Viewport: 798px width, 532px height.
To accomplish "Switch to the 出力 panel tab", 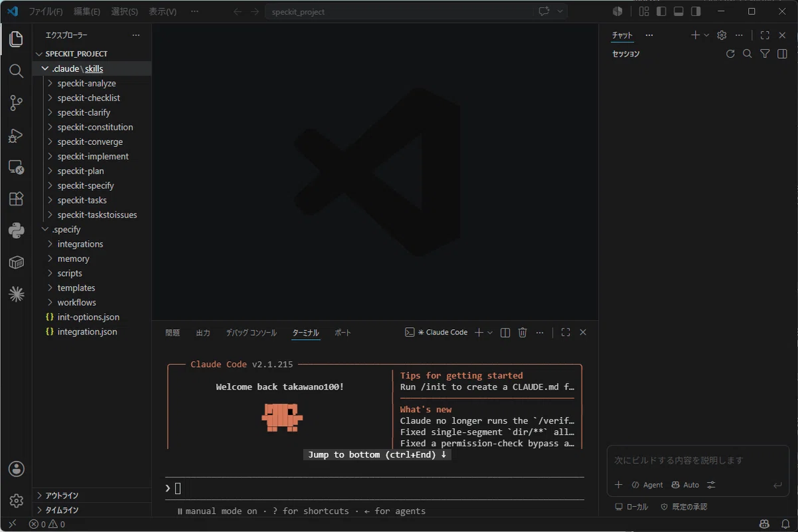I will point(203,332).
